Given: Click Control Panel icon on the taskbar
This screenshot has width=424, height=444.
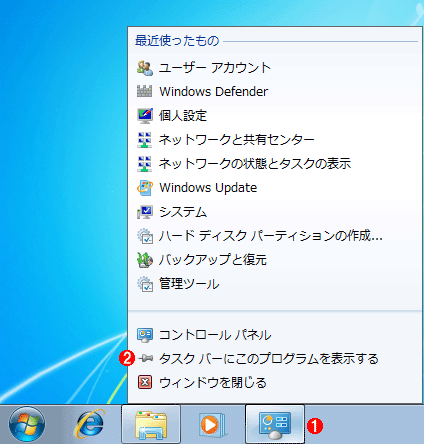Looking at the screenshot, I should tap(275, 424).
